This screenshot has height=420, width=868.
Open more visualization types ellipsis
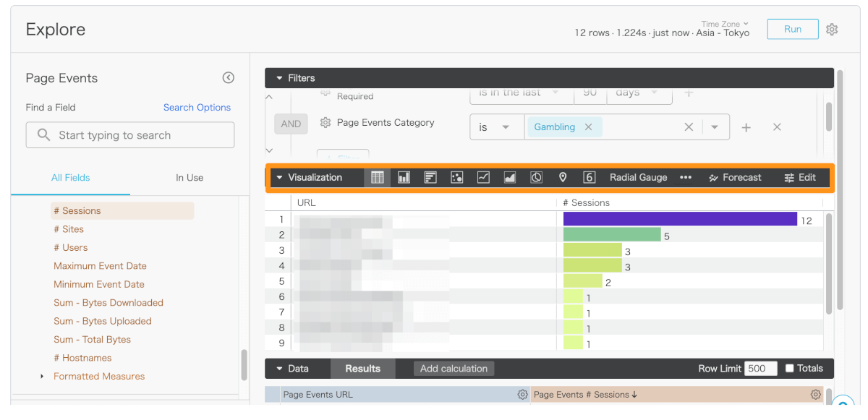[686, 178]
